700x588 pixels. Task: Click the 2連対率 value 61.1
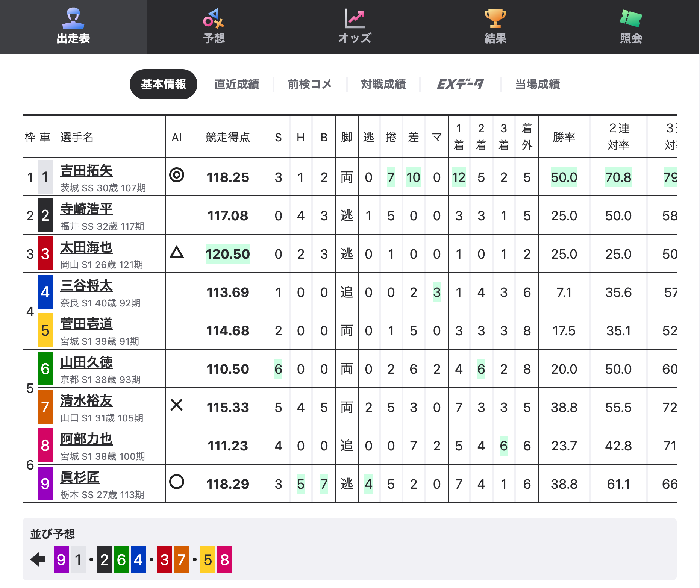(618, 484)
